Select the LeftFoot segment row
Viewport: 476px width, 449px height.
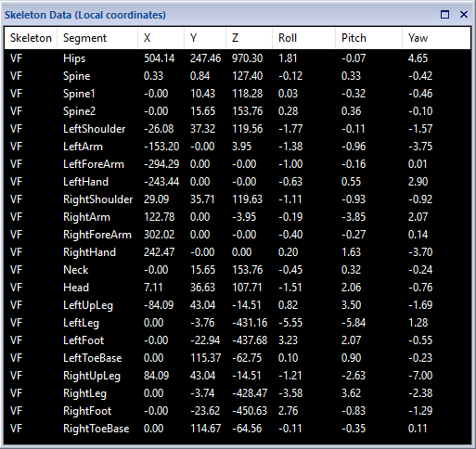pos(238,340)
